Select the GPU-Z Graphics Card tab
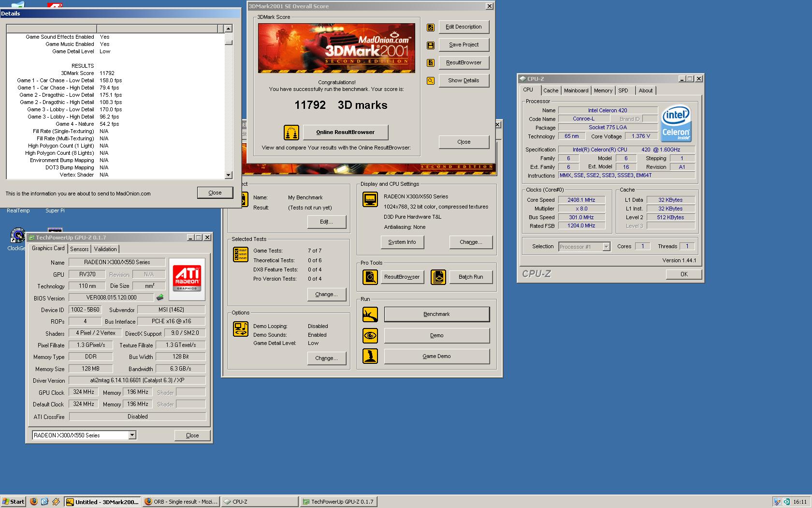Viewport: 812px width, 508px height. [48, 248]
